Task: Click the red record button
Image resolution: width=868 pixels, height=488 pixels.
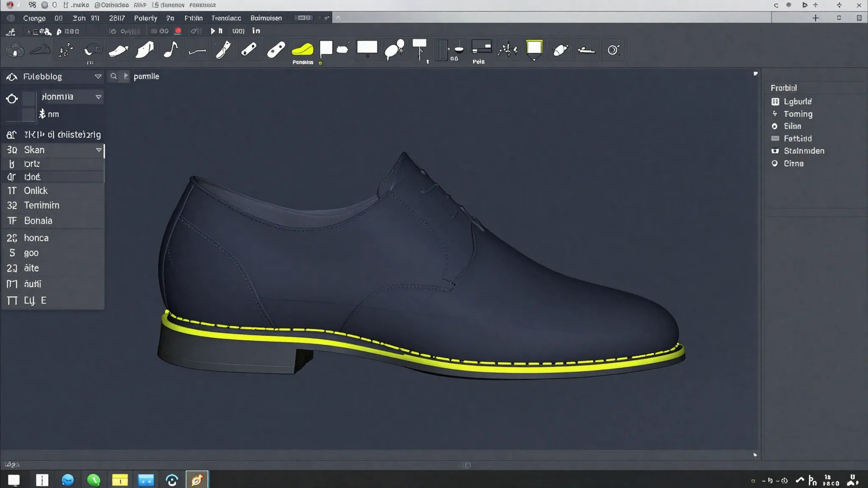Action: [x=178, y=31]
